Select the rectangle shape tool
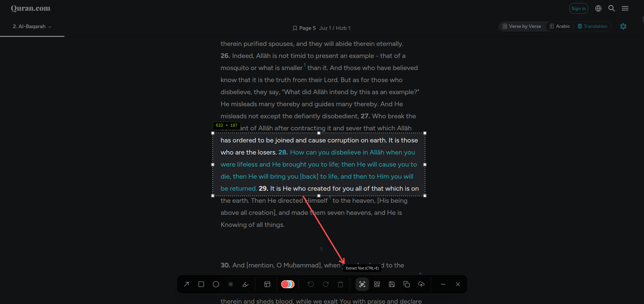This screenshot has height=304, width=644. point(201,284)
